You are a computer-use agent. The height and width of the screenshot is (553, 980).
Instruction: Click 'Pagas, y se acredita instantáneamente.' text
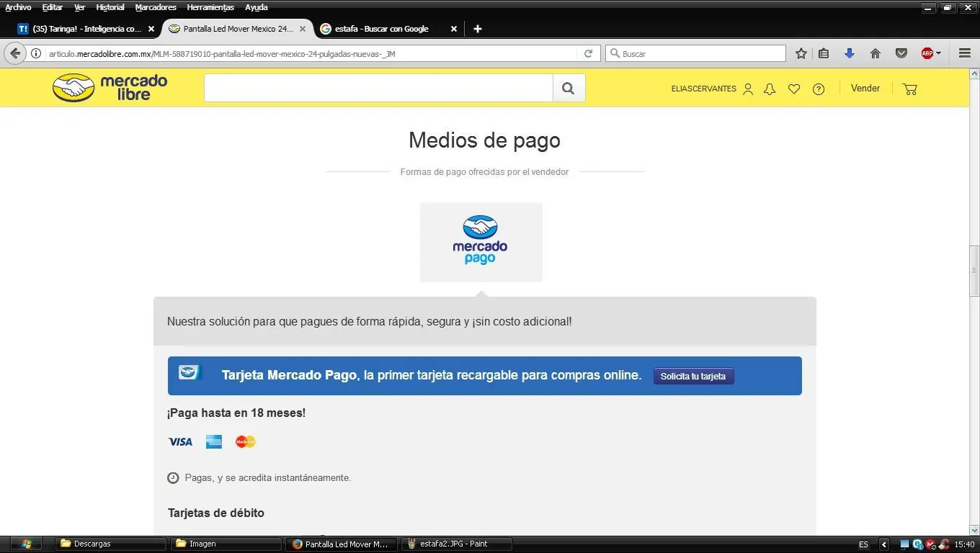268,477
